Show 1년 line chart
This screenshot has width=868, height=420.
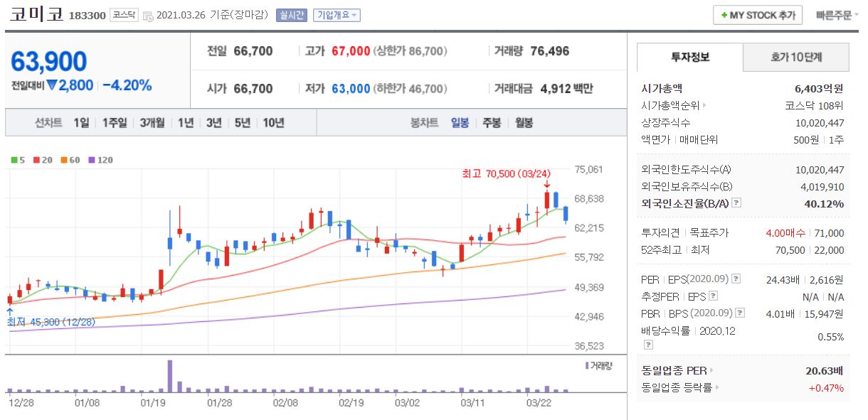185,122
